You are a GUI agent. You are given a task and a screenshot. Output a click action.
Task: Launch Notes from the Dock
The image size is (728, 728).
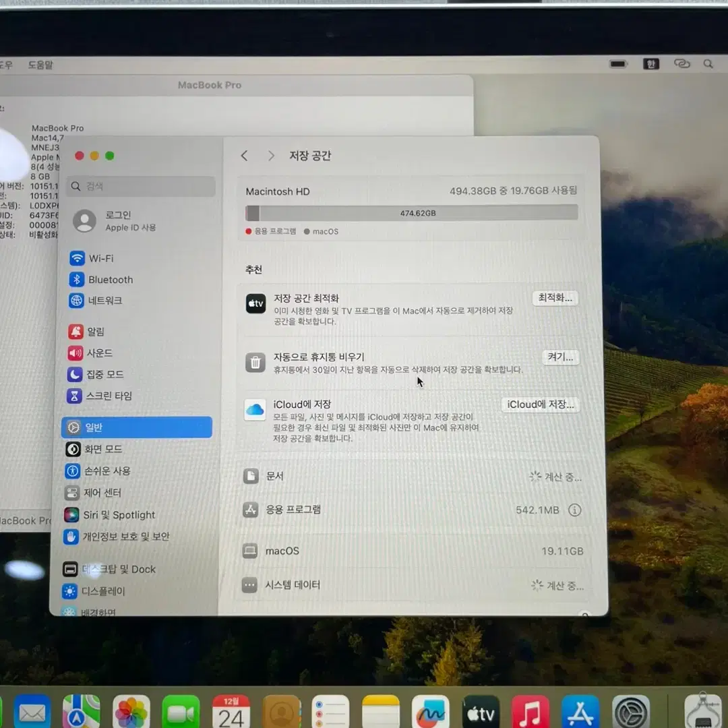click(381, 712)
